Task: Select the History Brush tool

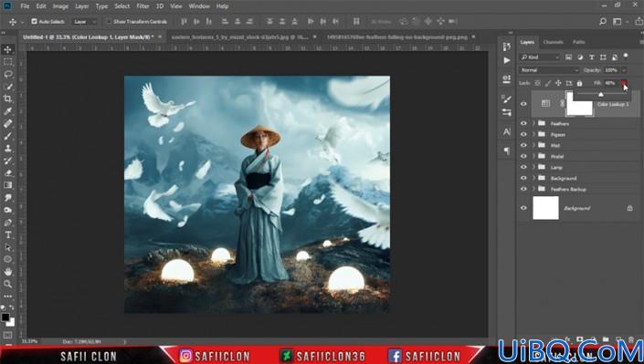Action: (x=8, y=161)
